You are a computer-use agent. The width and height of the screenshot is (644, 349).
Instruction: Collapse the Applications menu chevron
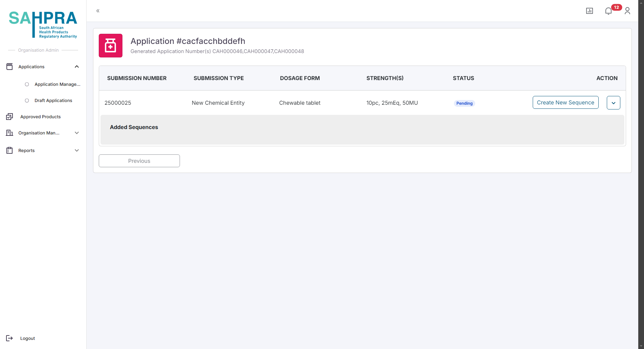pos(77,67)
